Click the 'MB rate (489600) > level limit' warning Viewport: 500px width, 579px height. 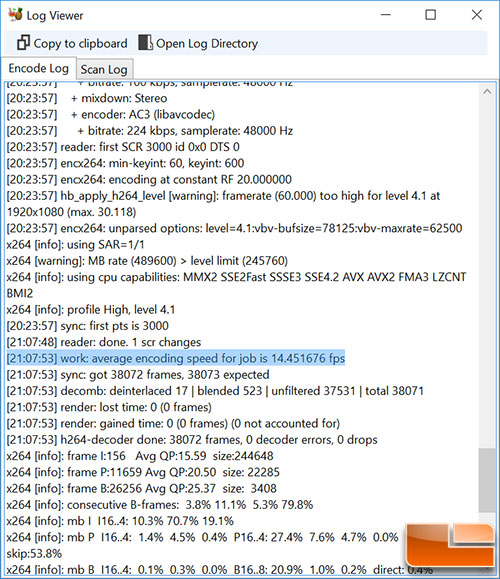click(147, 261)
